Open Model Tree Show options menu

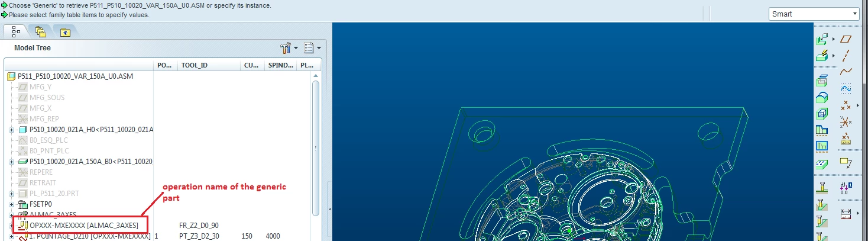[x=312, y=48]
